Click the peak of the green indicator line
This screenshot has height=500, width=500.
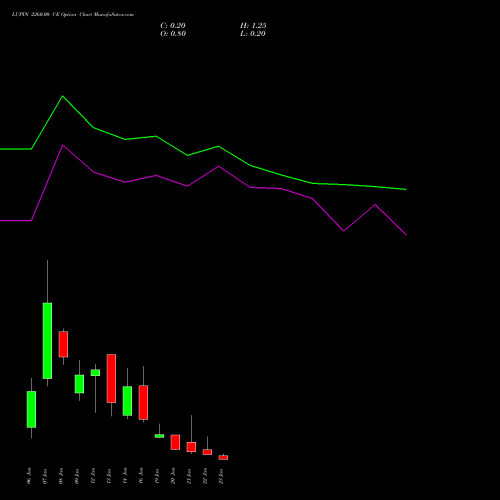coord(63,96)
